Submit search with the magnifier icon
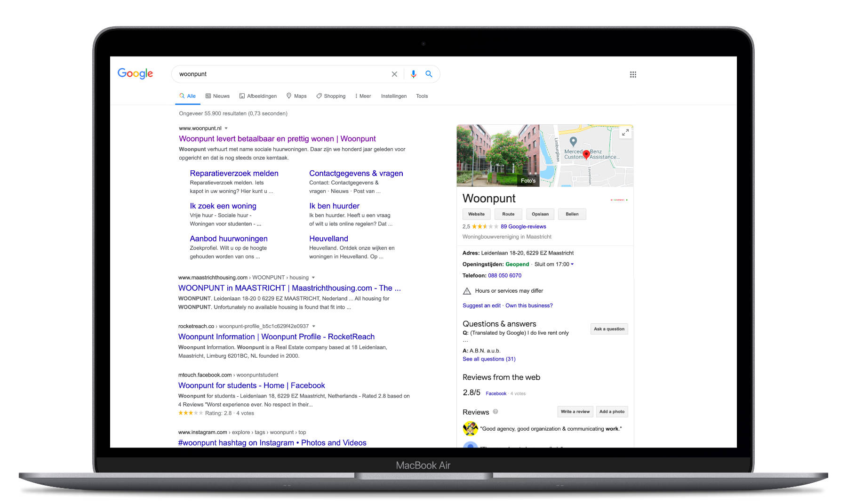 click(x=429, y=74)
